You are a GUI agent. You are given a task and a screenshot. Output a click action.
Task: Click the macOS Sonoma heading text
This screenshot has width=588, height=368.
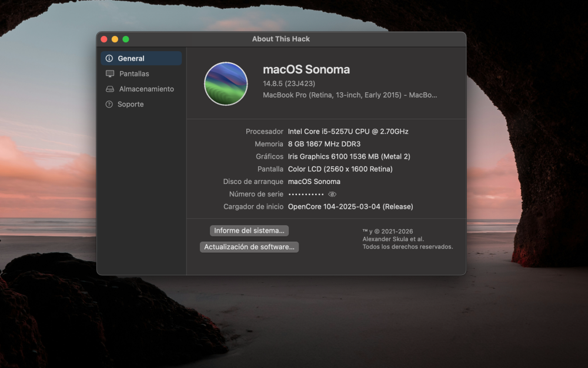pos(306,69)
